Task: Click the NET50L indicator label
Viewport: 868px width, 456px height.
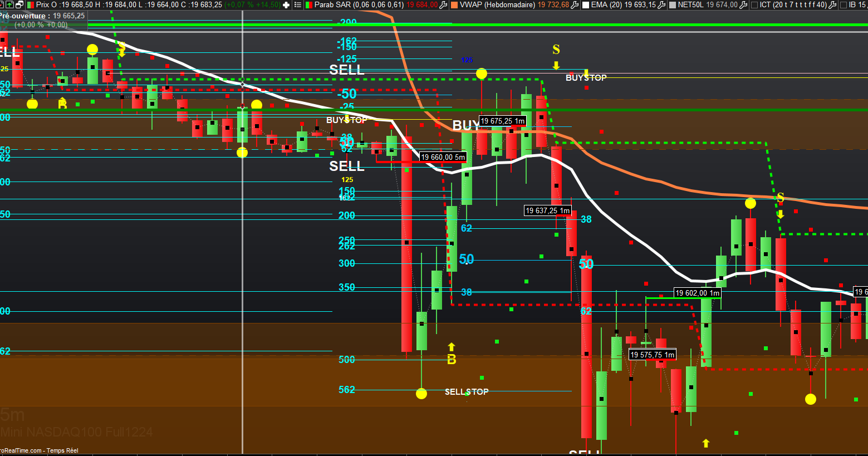Action: click(x=690, y=4)
